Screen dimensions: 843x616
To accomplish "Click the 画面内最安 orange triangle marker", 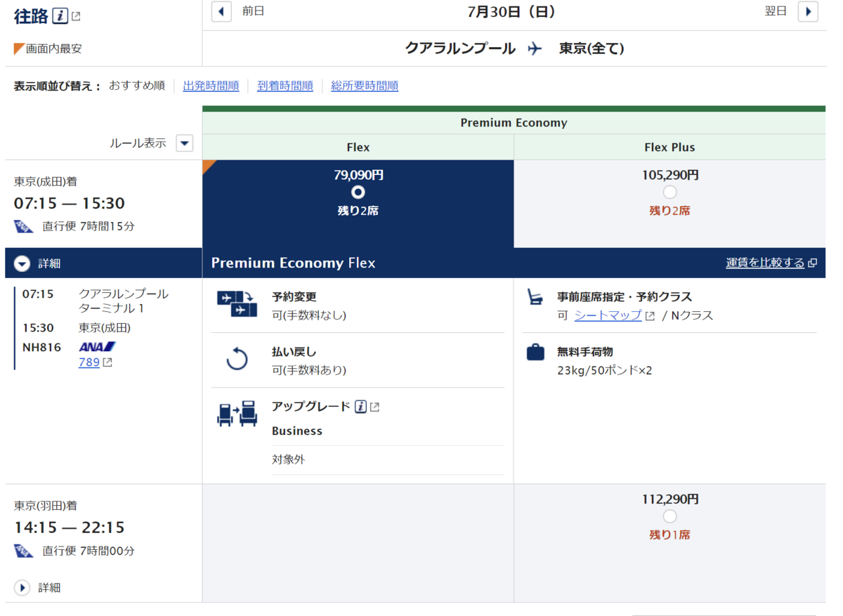I will 18,48.
